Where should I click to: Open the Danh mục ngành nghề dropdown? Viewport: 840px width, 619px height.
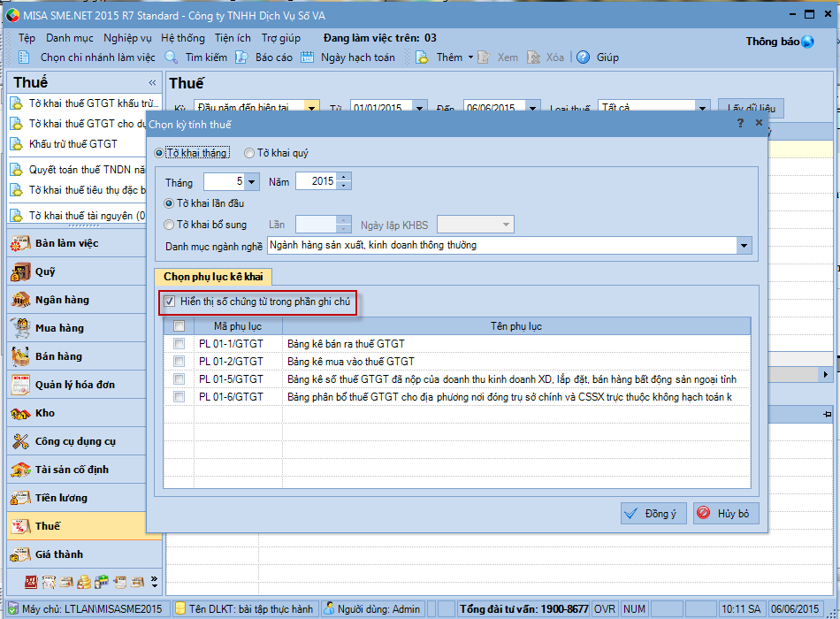[744, 246]
